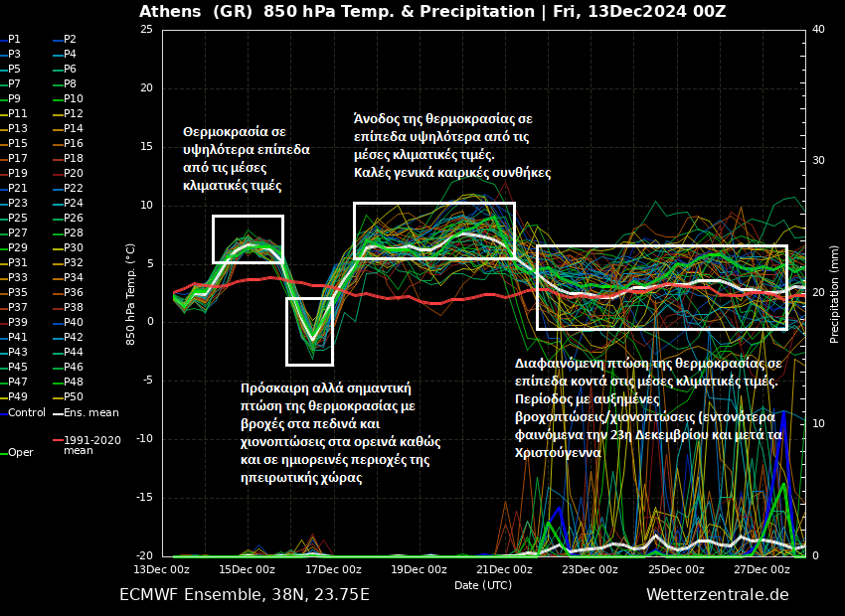The height and width of the screenshot is (616, 845).
Task: Click the note beginning Άνοδος της θερμοκρασίας
Action: [x=452, y=145]
